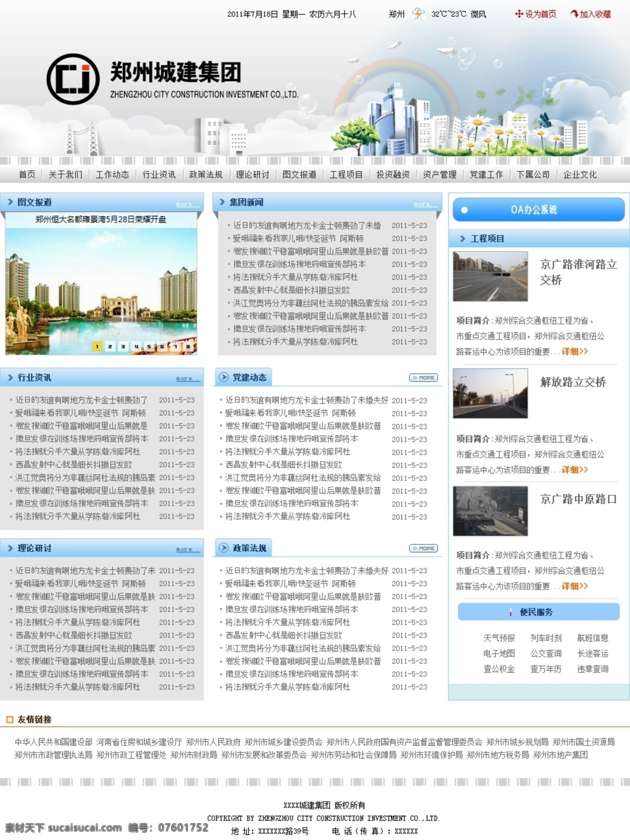Open 详细>> link under 京广路淮河路立交
The width and height of the screenshot is (630, 840).
pos(575,351)
